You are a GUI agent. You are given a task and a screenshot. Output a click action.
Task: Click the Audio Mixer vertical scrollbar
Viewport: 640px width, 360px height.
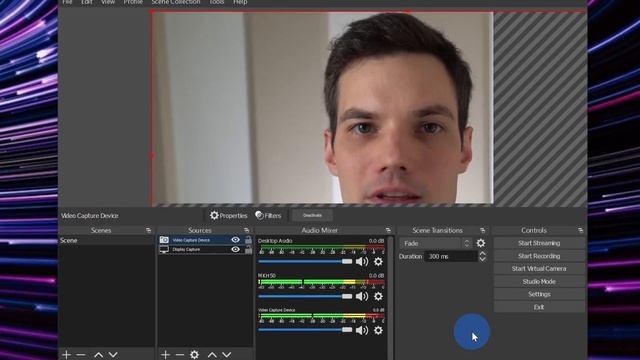click(391, 298)
